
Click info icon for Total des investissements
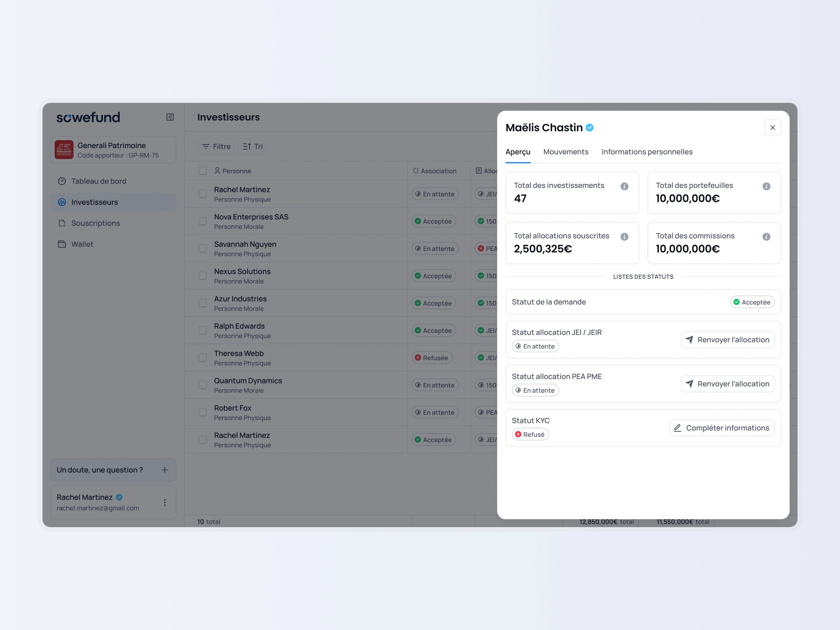(624, 186)
